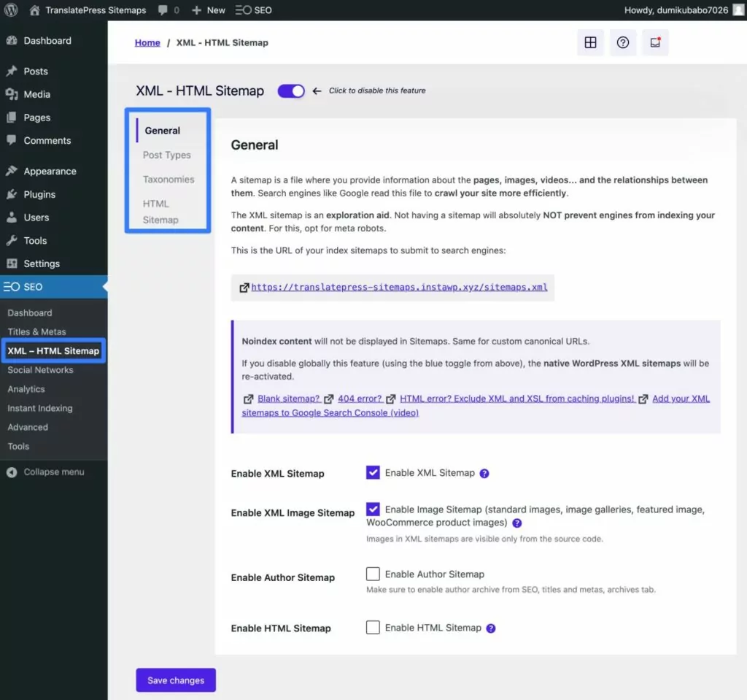747x700 pixels.
Task: Click the Tools wrench icon
Action: tap(12, 240)
